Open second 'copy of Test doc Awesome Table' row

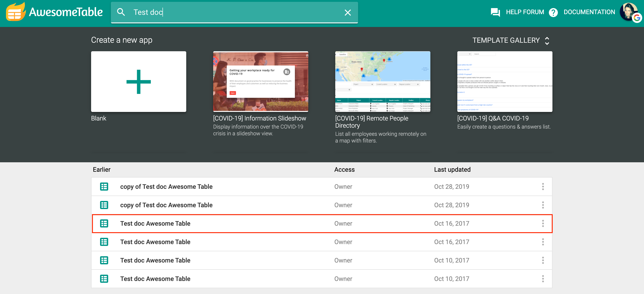pyautogui.click(x=322, y=205)
